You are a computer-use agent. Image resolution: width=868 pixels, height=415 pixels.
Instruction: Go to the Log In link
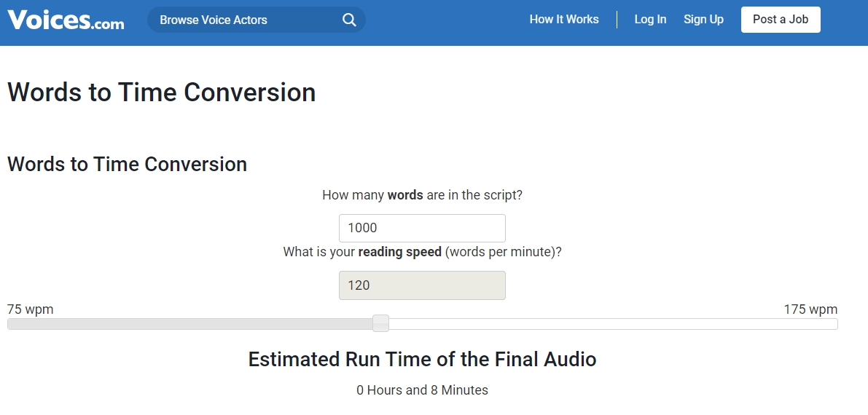click(x=650, y=20)
